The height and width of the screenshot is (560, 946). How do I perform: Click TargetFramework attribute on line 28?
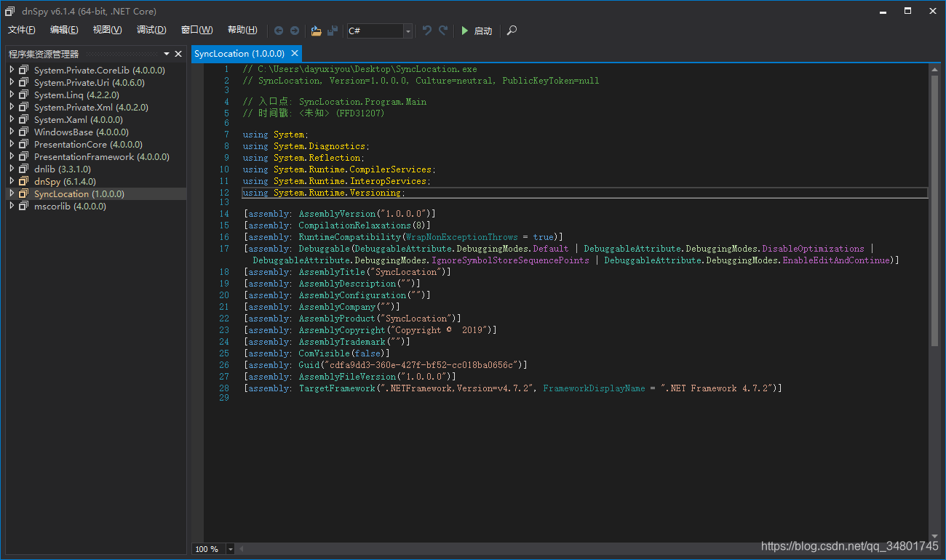pyautogui.click(x=337, y=388)
